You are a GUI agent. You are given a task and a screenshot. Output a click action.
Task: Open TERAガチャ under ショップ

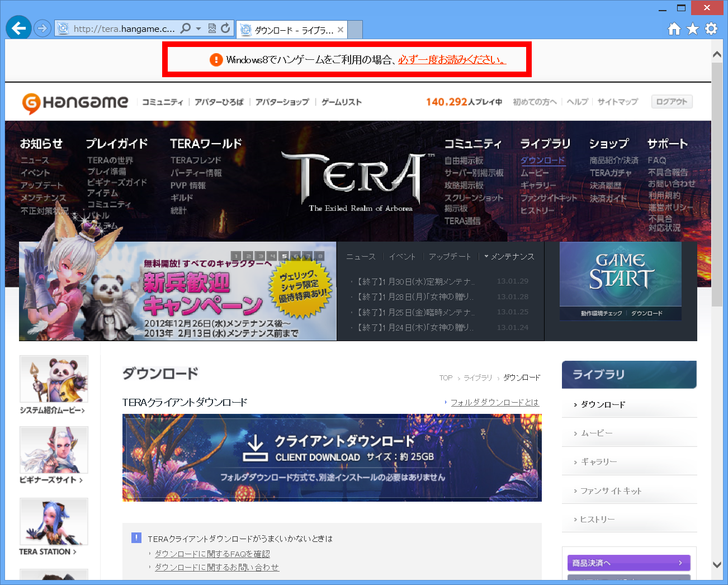pyautogui.click(x=611, y=173)
